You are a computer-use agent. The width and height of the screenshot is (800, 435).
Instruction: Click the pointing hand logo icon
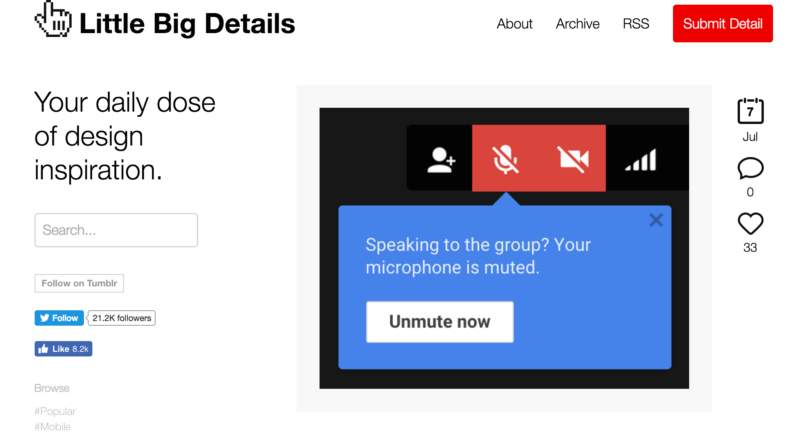pyautogui.click(x=53, y=20)
